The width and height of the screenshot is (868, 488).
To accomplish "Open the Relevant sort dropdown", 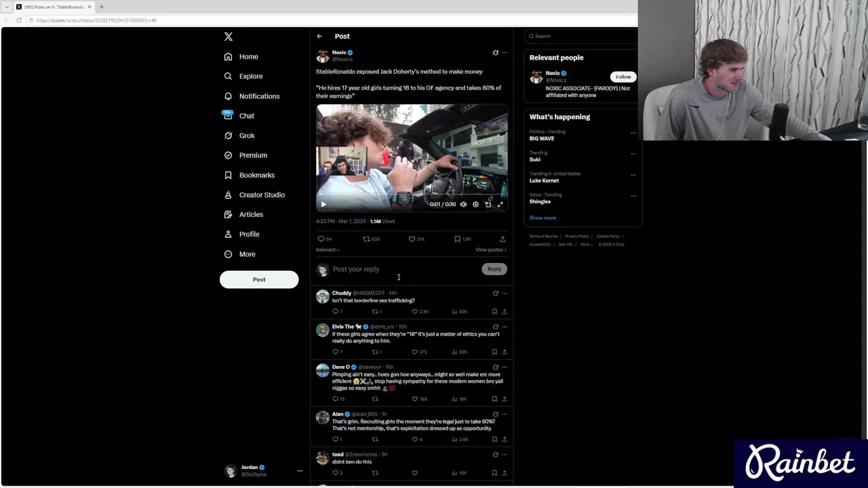I will tap(328, 250).
